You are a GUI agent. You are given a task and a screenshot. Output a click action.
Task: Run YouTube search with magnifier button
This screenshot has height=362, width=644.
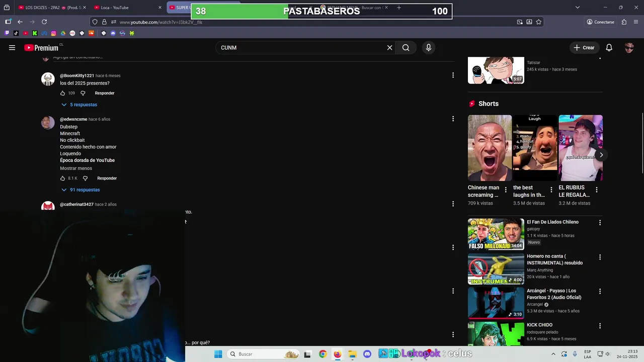click(x=406, y=48)
